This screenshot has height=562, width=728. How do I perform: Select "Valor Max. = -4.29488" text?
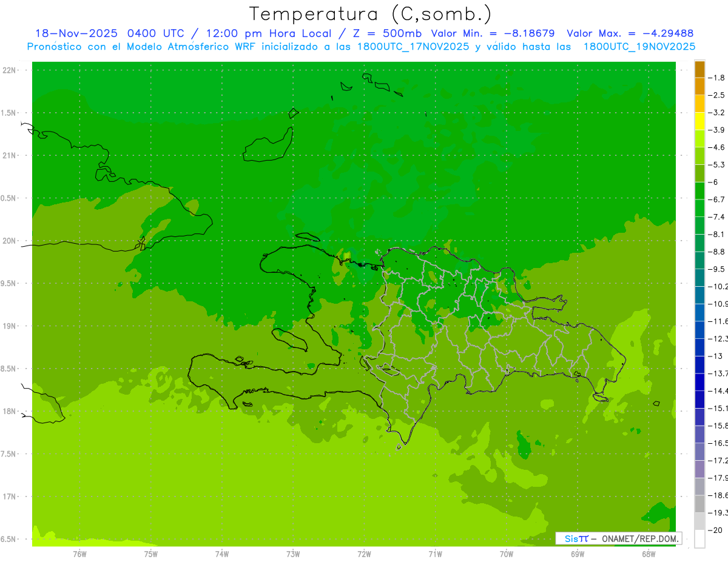(630, 33)
